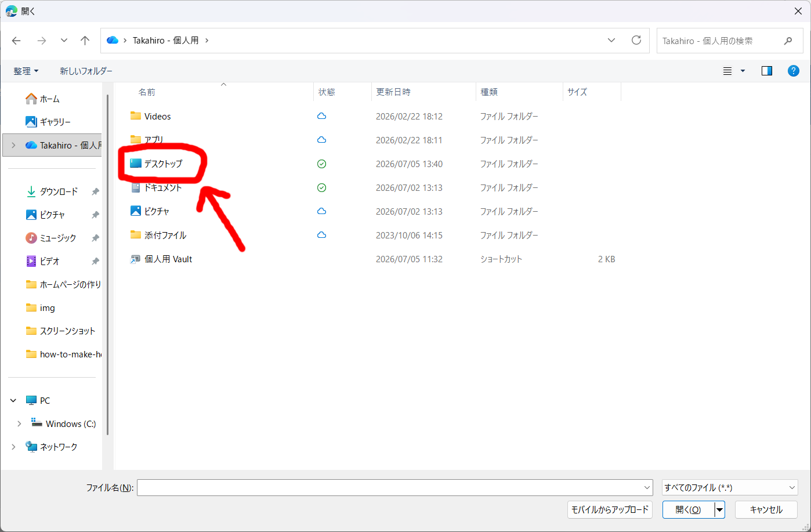811x532 pixels.
Task: Click the モバイルからアップロード button
Action: tap(610, 510)
